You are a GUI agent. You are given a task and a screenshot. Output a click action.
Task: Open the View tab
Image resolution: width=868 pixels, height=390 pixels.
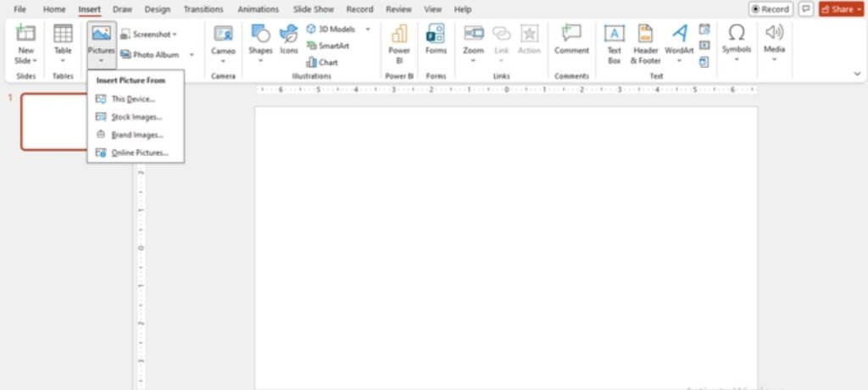point(433,9)
